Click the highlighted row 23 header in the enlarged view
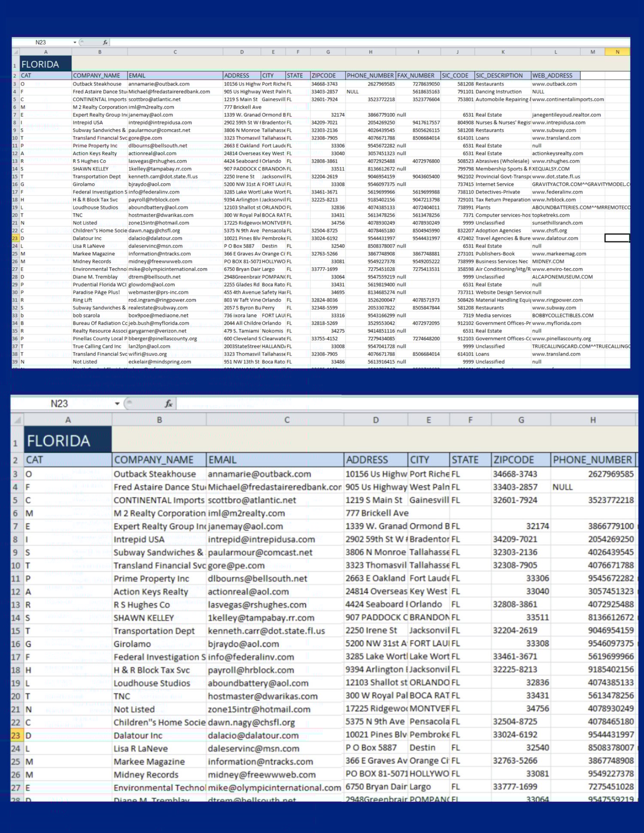This screenshot has height=833, width=644. (16, 735)
